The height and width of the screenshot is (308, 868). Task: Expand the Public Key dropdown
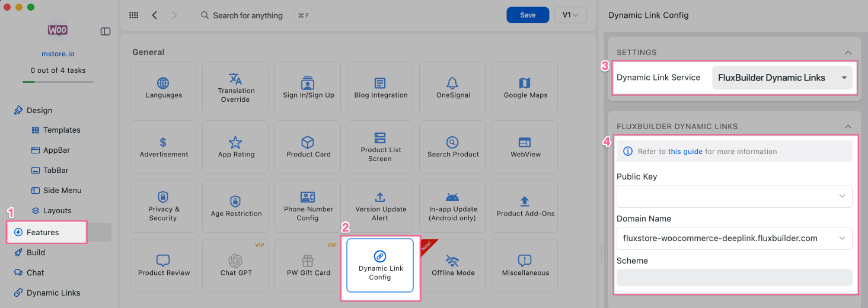[x=734, y=196]
